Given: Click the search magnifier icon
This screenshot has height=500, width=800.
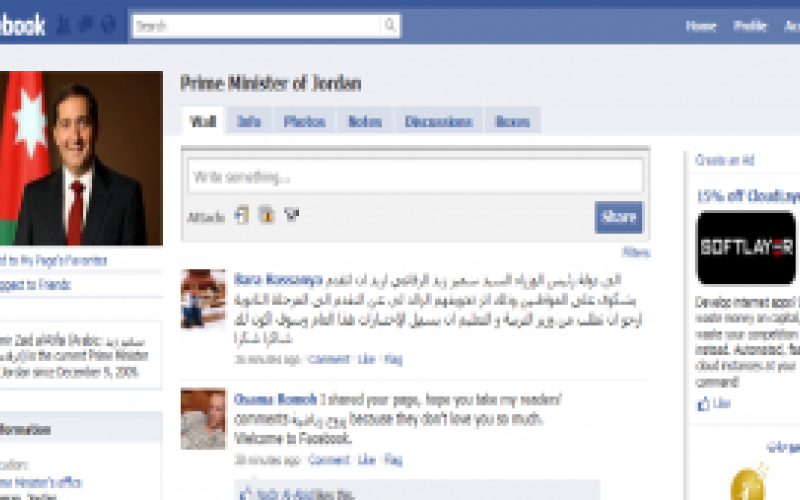Looking at the screenshot, I should (390, 25).
